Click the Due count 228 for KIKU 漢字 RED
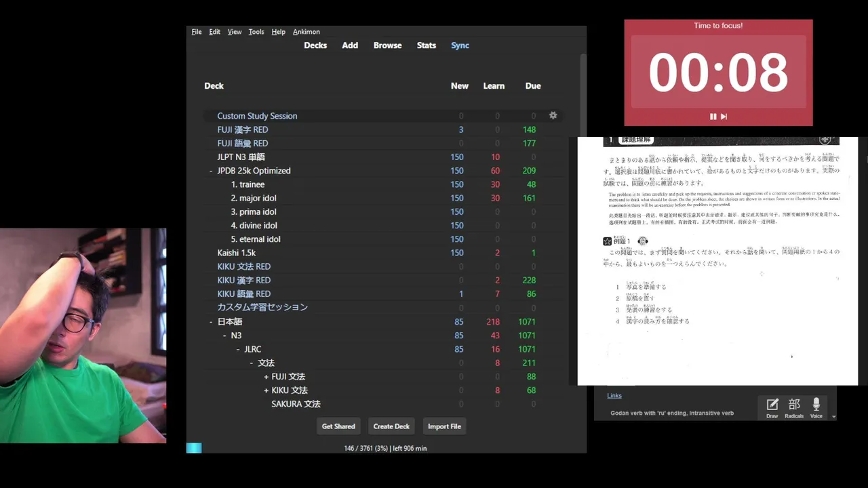This screenshot has width=868, height=488. 529,280
